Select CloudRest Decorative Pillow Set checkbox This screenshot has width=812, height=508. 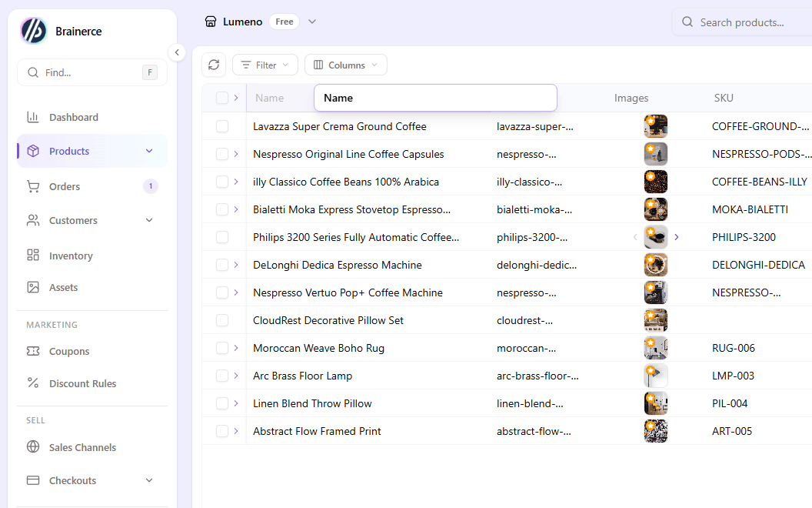click(x=222, y=320)
